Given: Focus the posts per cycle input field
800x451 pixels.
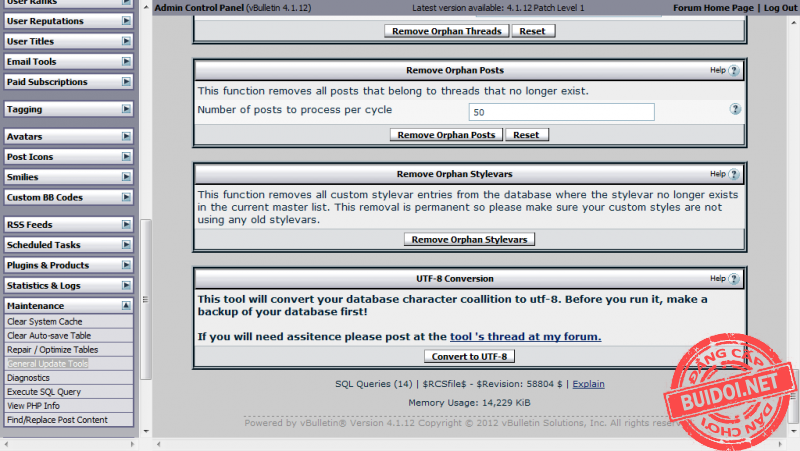Looking at the screenshot, I should point(561,112).
